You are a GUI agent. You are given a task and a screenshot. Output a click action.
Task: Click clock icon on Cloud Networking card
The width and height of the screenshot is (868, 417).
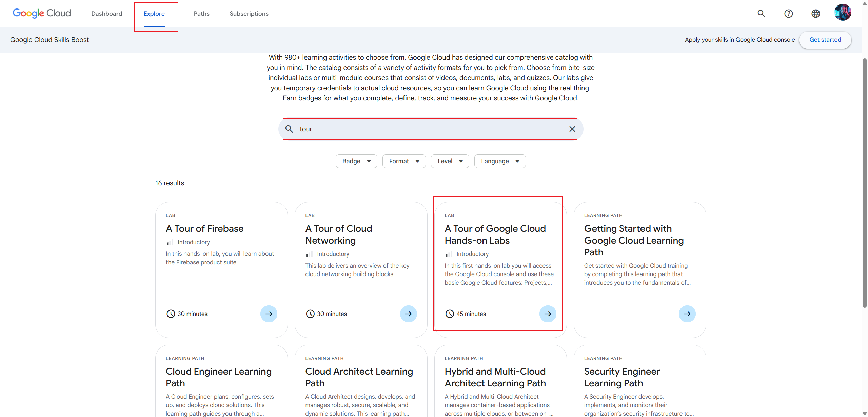[x=310, y=314]
